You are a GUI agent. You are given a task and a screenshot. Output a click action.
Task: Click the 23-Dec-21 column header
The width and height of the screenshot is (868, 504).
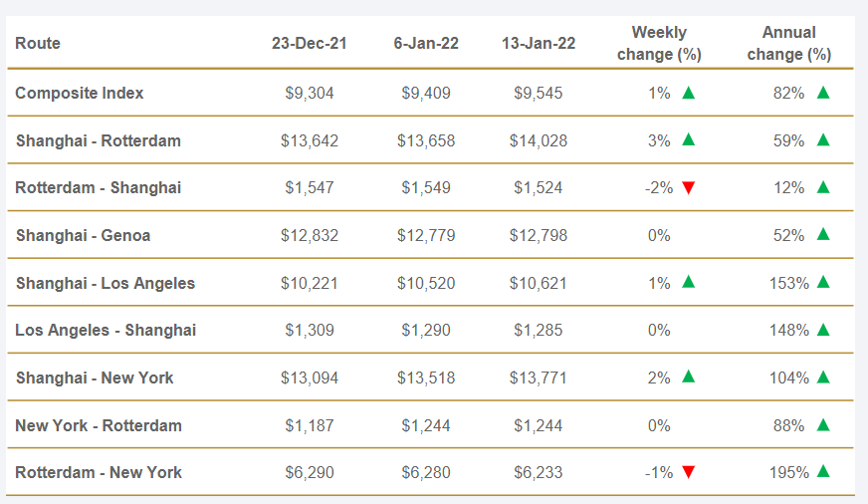308,43
